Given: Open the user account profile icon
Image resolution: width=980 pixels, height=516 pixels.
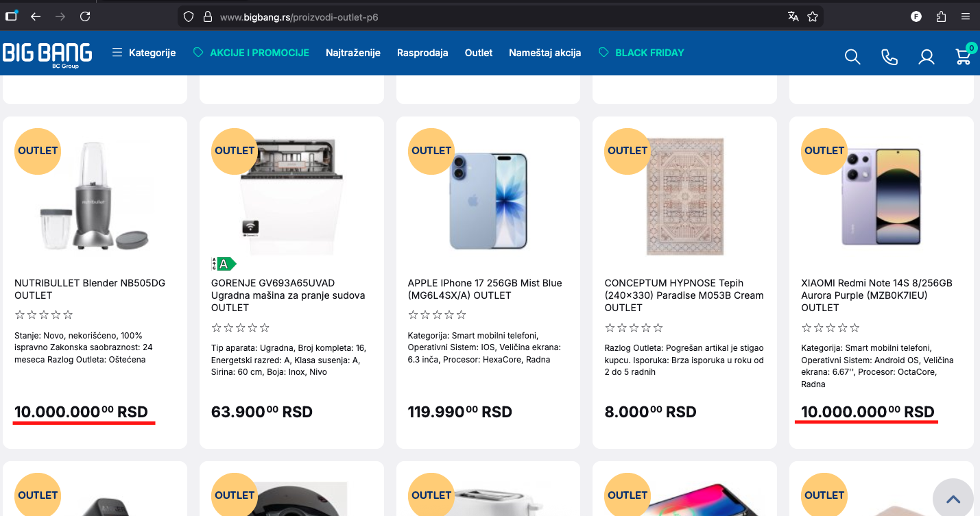Looking at the screenshot, I should (x=927, y=57).
